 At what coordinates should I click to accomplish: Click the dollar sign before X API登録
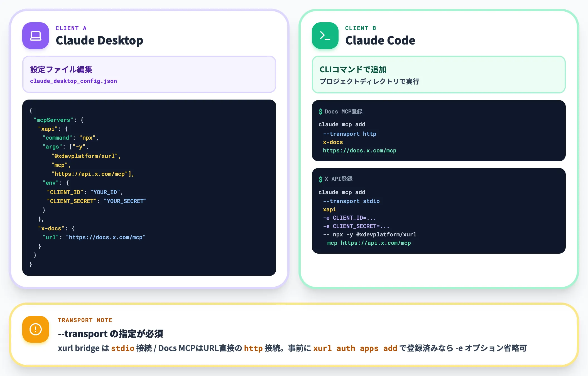320,179
